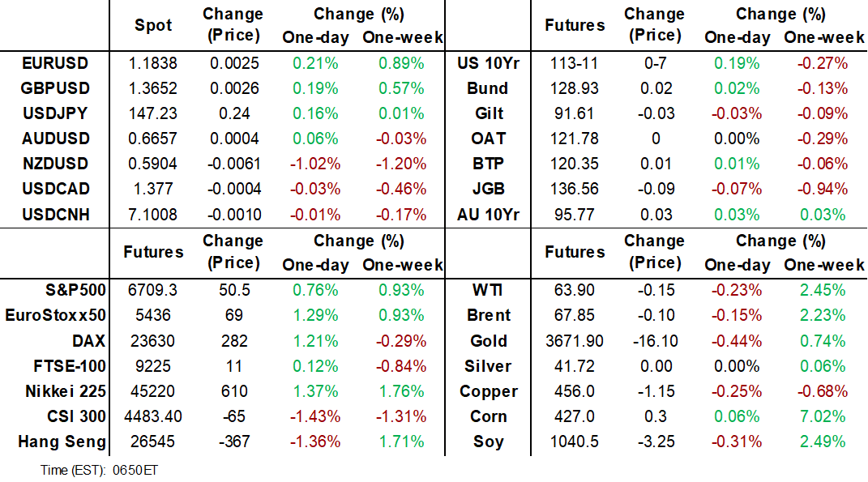Click the EuroStoxx50 row label
Screen dimensions: 868x482
(x=55, y=315)
